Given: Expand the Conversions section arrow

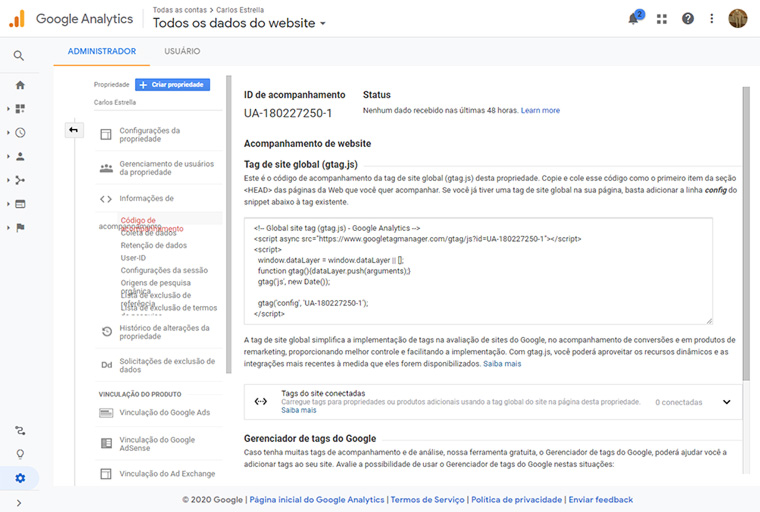Looking at the screenshot, I should [x=8, y=228].
